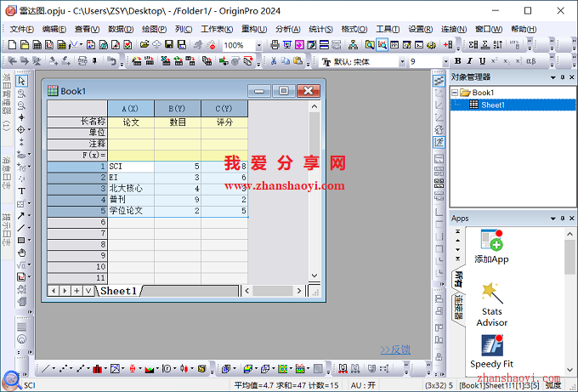Click the cell containing 北大核心

131,189
